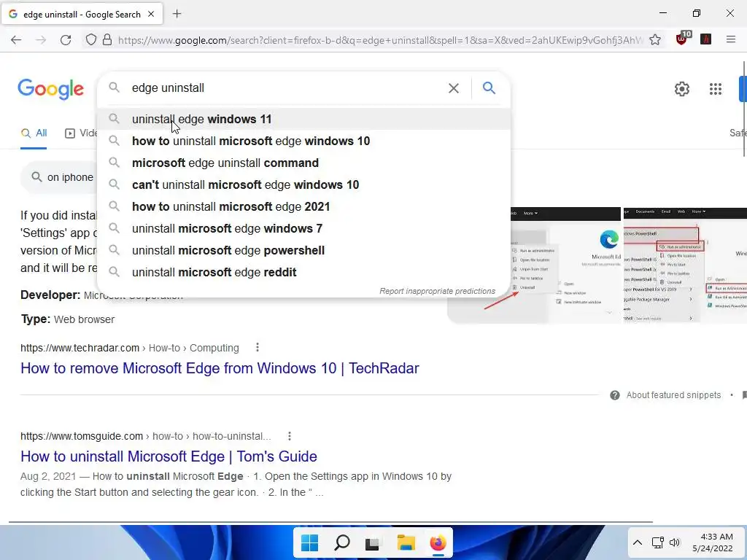Click the red extension icon in toolbar

tap(706, 39)
